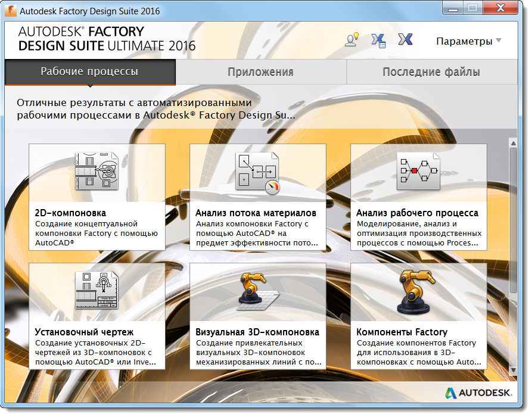Click the scrollbar down arrow

(514, 370)
